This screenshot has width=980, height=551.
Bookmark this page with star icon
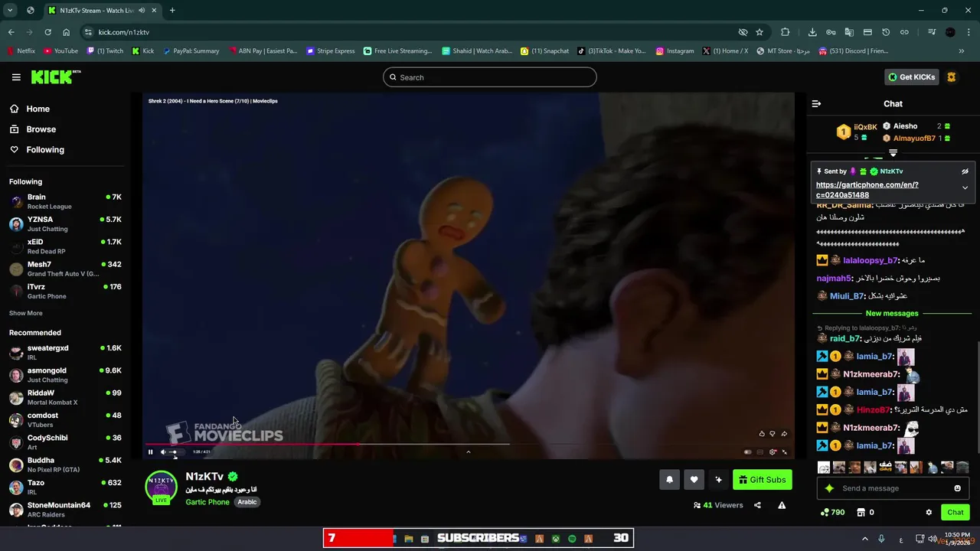(759, 32)
